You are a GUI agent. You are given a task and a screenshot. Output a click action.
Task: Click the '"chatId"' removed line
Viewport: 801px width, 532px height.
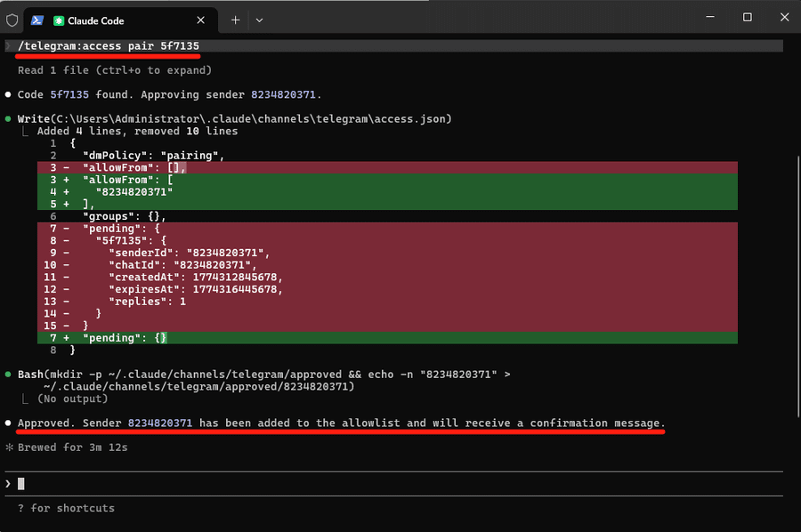(387, 265)
